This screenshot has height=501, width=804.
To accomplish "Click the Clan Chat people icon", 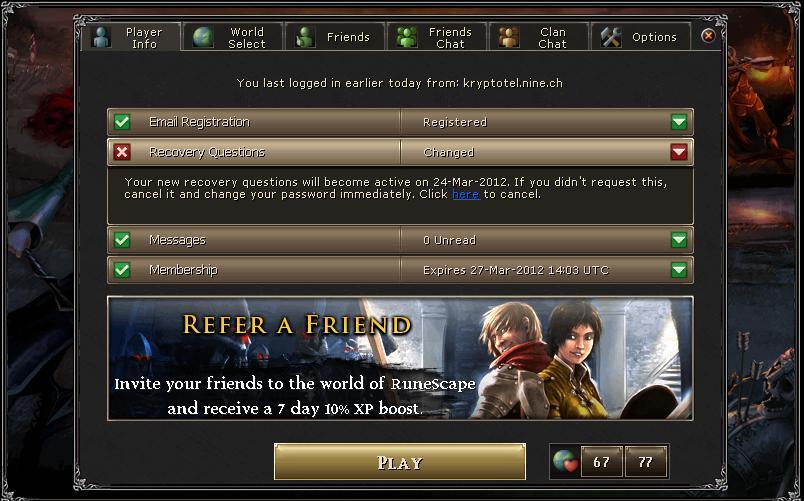I will coord(509,37).
